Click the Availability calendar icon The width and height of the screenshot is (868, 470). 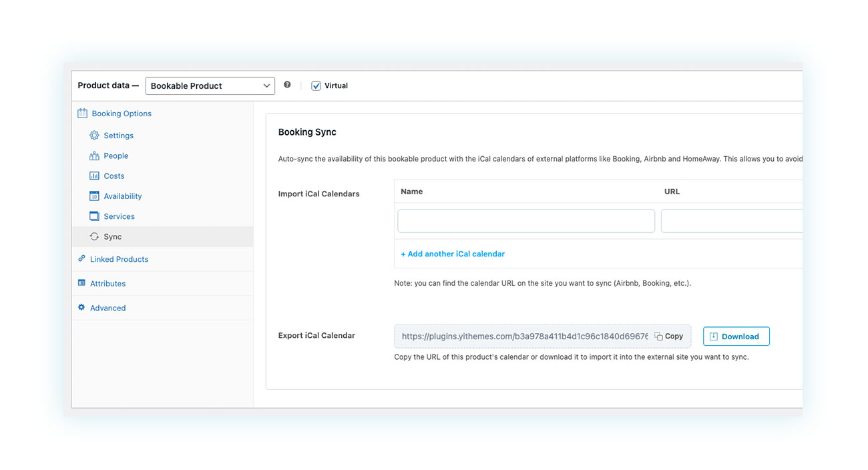coord(94,196)
